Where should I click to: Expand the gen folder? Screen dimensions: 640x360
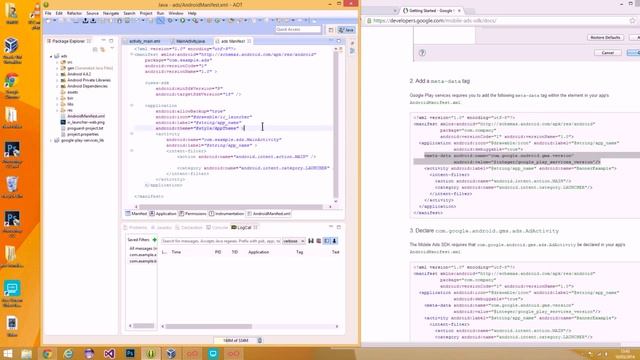pyautogui.click(x=57, y=68)
